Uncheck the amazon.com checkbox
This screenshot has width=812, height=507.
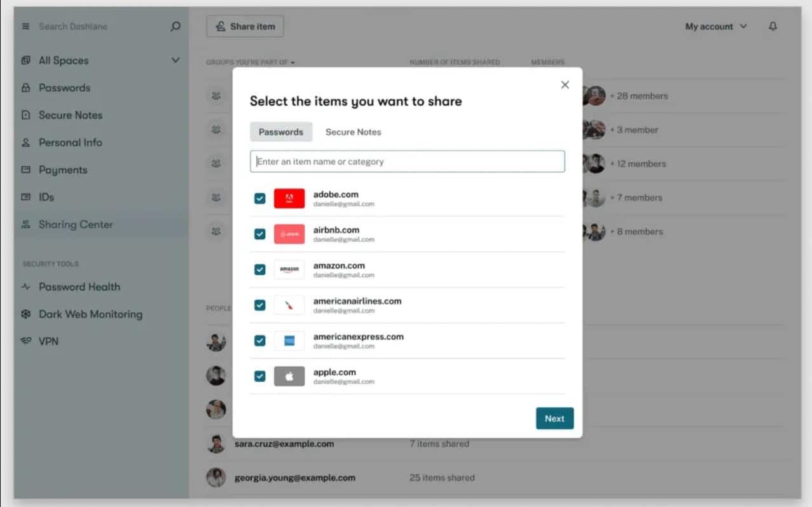(259, 269)
